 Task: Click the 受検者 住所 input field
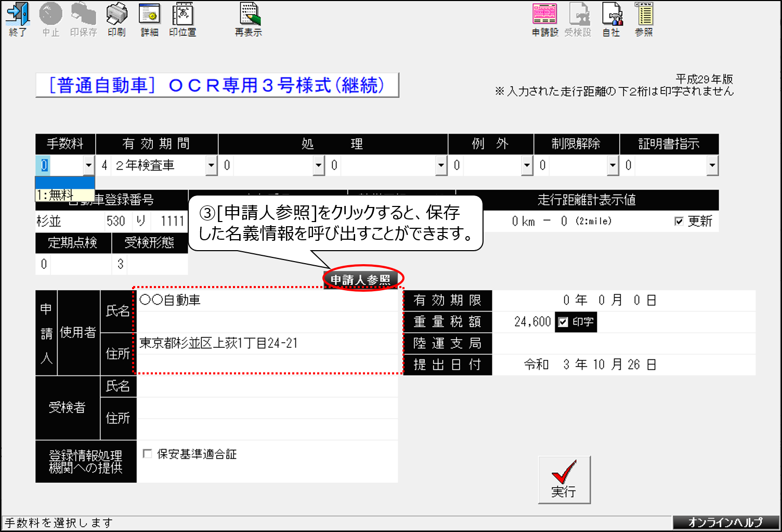point(267,418)
